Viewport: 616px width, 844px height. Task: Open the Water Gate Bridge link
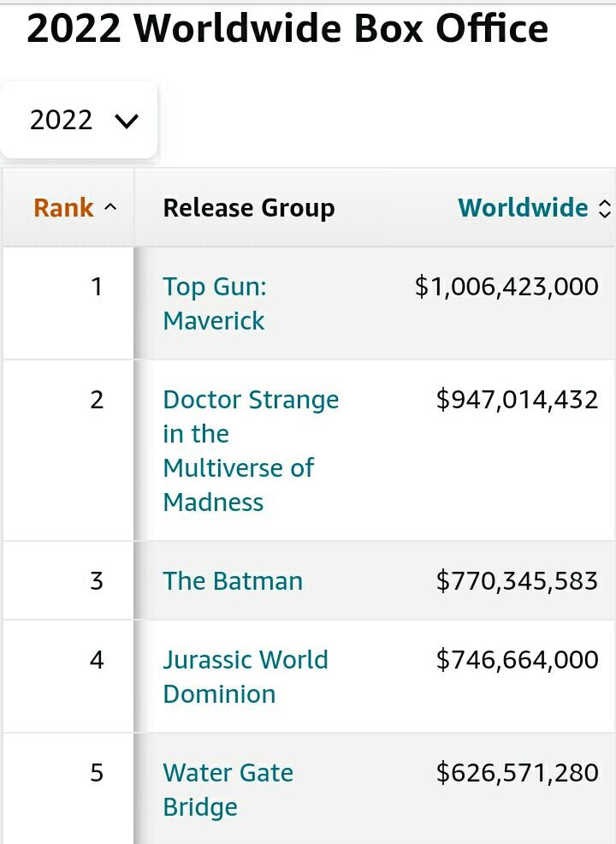(x=228, y=789)
